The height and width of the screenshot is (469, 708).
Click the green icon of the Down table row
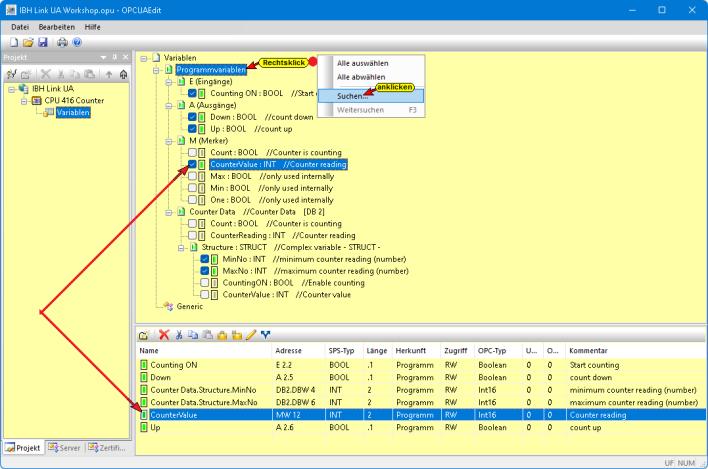(x=144, y=377)
